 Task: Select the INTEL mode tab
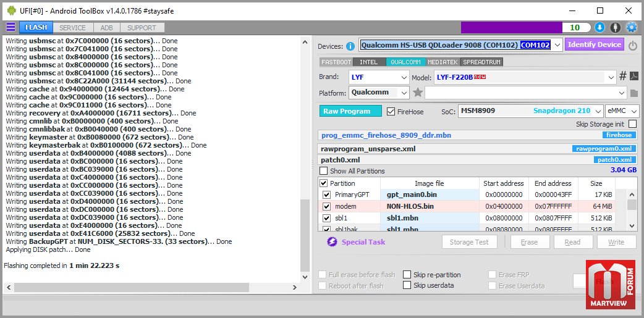coord(369,62)
